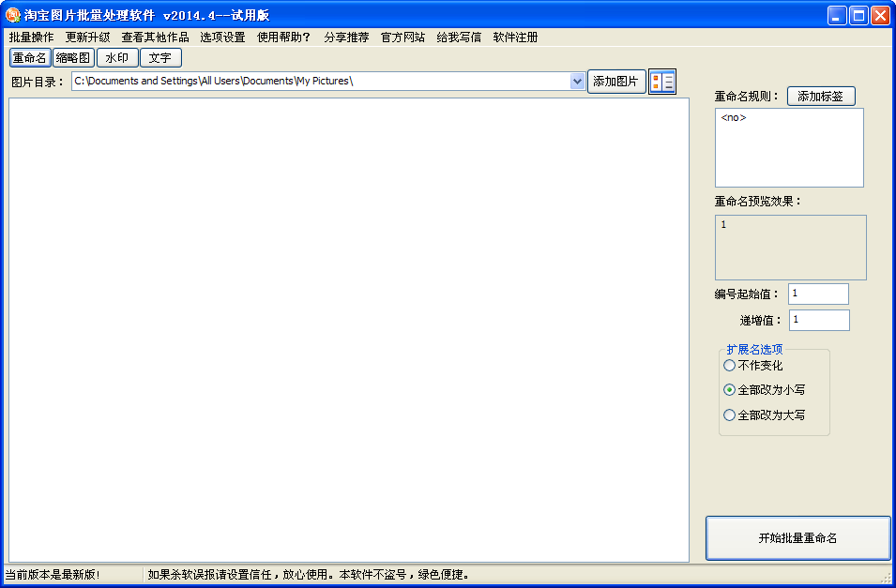Minimize the application window

tap(837, 15)
